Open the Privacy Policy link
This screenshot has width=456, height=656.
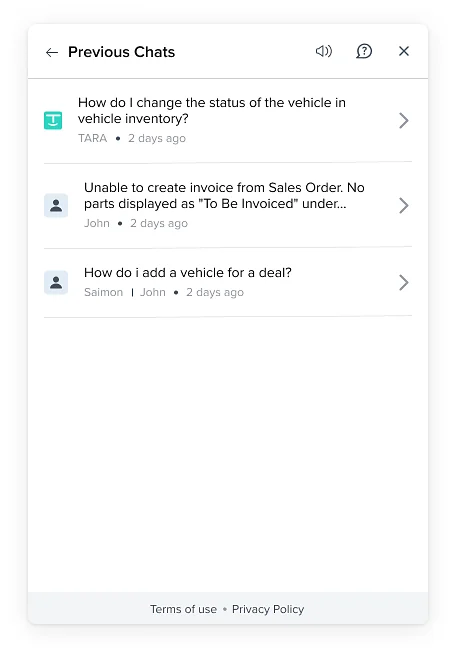(x=268, y=609)
